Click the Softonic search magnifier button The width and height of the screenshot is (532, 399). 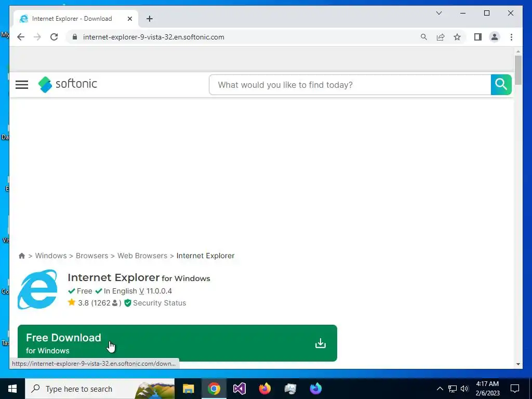(x=501, y=85)
